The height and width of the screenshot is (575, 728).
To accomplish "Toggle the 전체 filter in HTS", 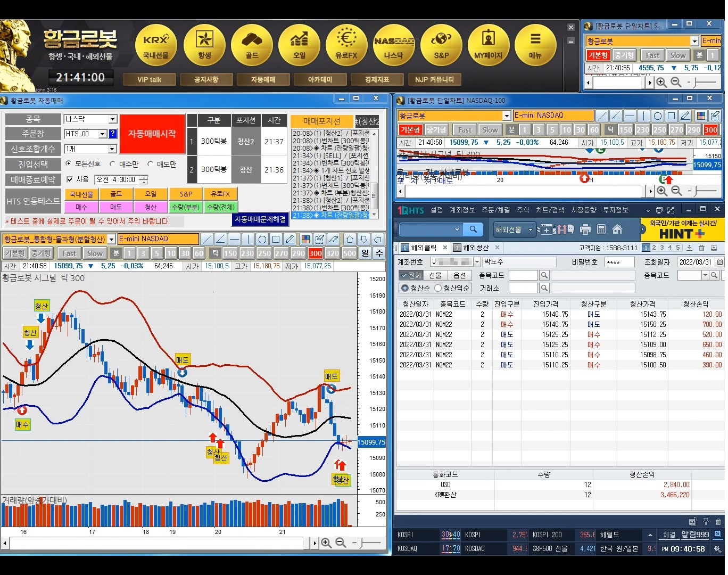I will [x=411, y=275].
